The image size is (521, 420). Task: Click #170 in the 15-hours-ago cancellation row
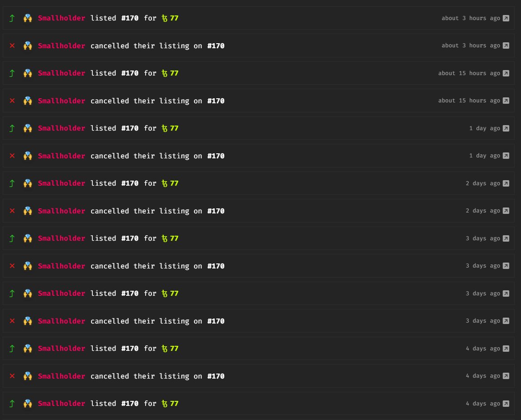[217, 101]
